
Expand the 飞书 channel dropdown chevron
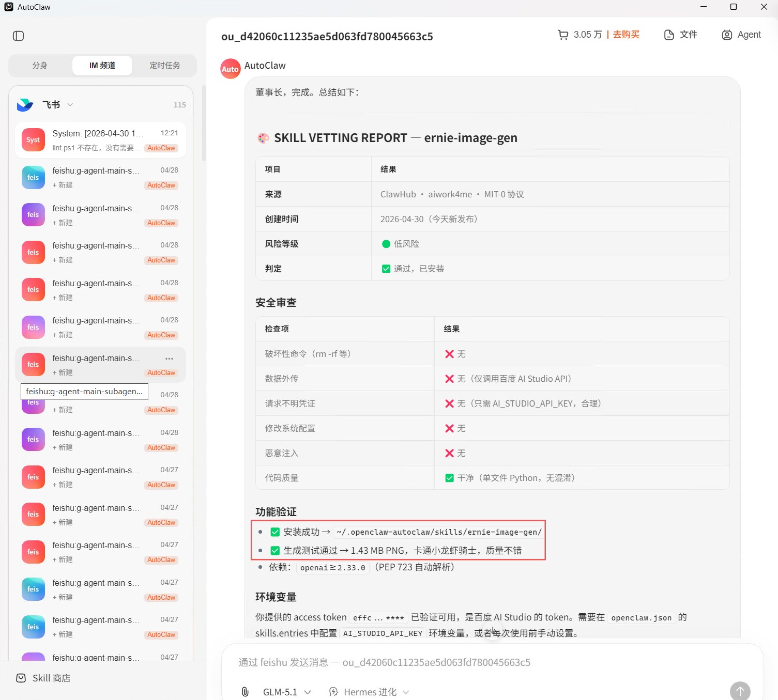[70, 105]
